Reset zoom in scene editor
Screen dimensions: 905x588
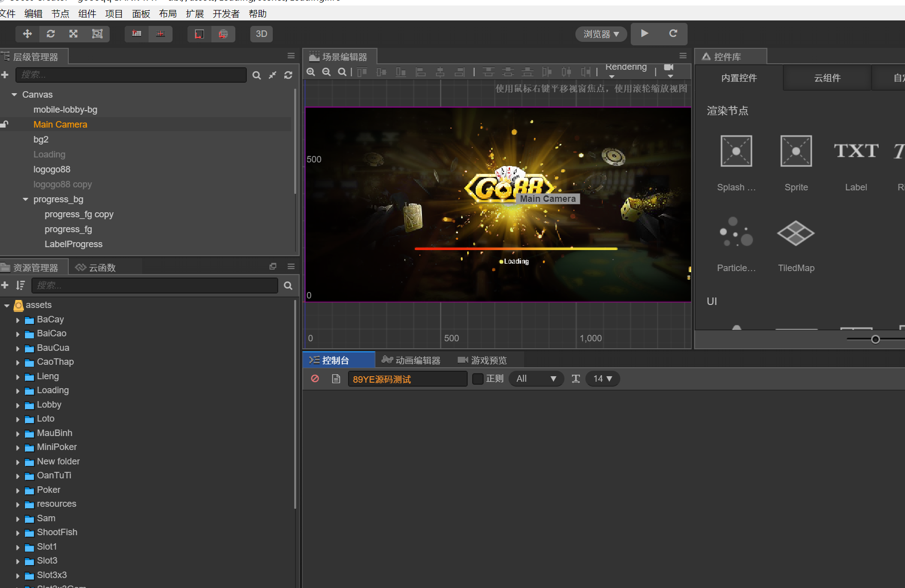tap(342, 72)
